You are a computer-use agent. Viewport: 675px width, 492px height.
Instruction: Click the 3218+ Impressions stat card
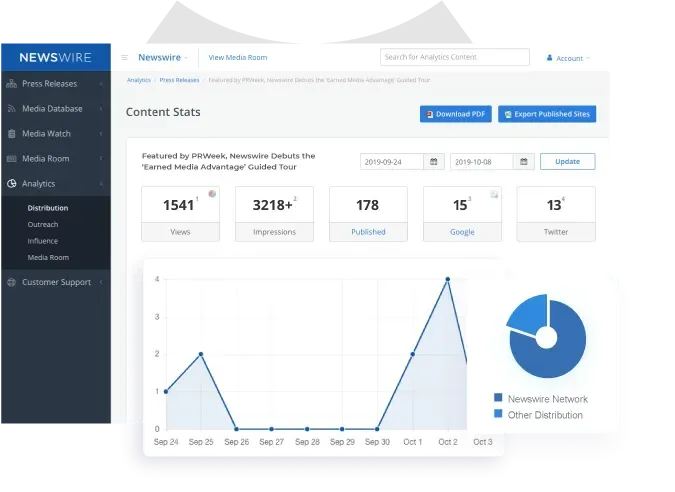(274, 214)
